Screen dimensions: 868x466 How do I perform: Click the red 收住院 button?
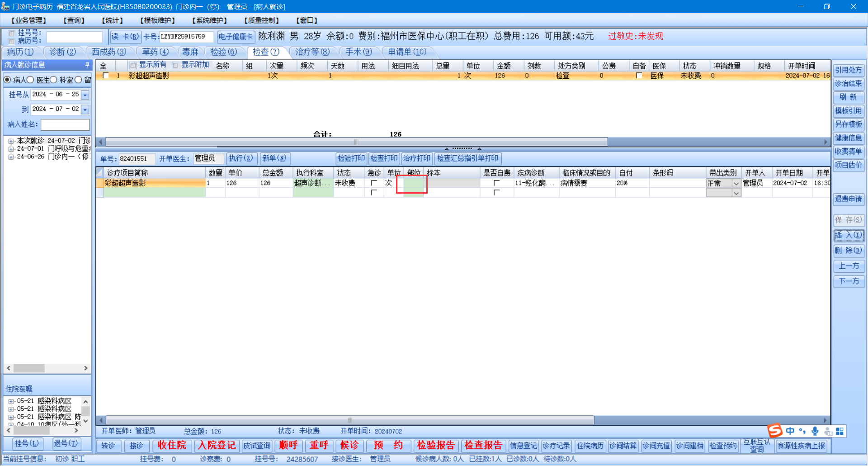point(172,446)
